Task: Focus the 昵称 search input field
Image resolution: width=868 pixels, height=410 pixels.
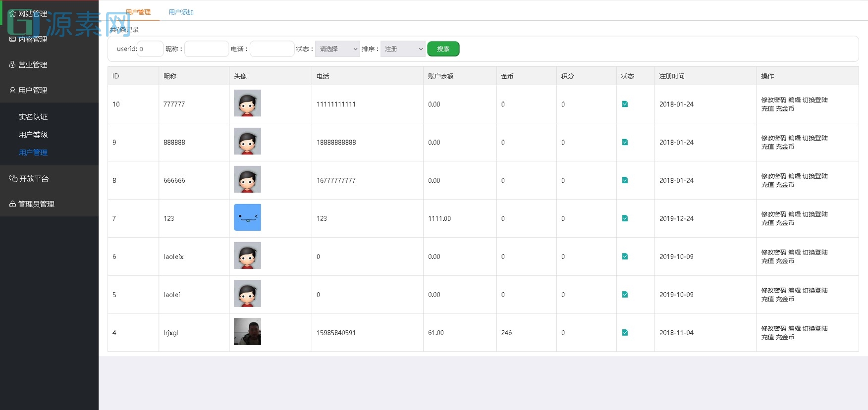Action: click(207, 49)
